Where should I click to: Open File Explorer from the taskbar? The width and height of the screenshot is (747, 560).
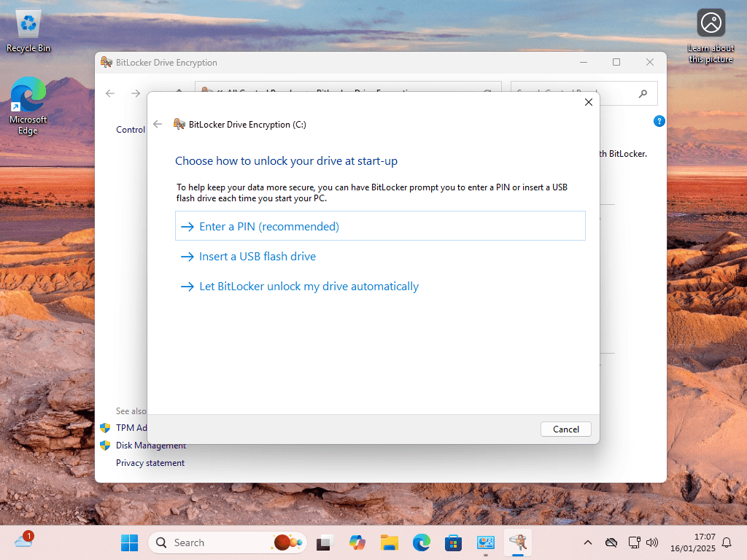[x=389, y=542]
